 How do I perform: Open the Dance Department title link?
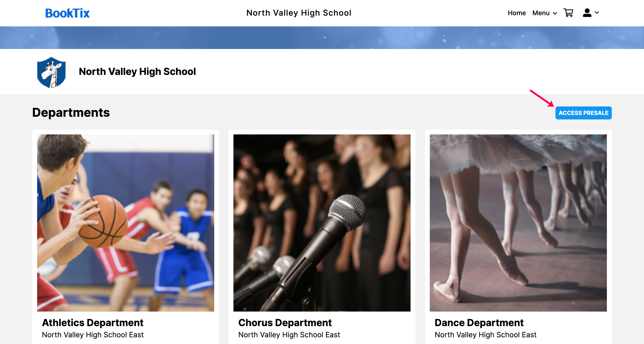[479, 323]
